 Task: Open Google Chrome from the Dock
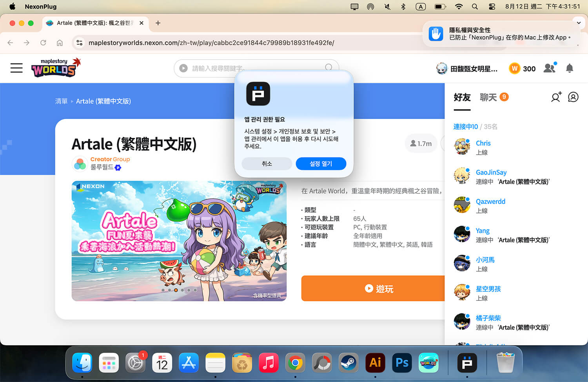tap(295, 363)
